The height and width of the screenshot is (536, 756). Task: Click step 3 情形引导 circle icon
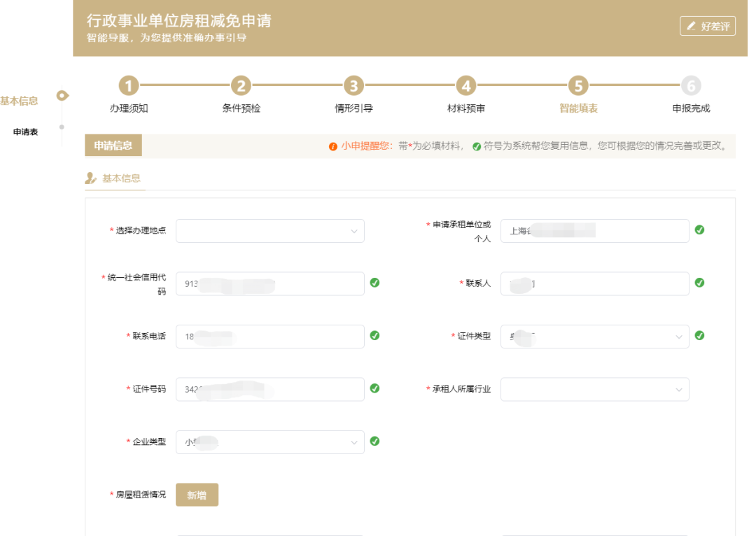coord(353,86)
